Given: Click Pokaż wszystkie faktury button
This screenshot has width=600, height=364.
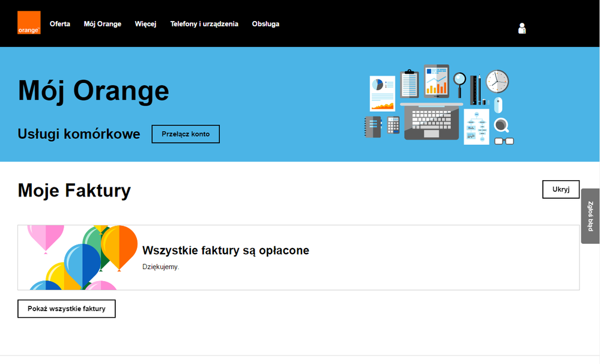Looking at the screenshot, I should (66, 309).
